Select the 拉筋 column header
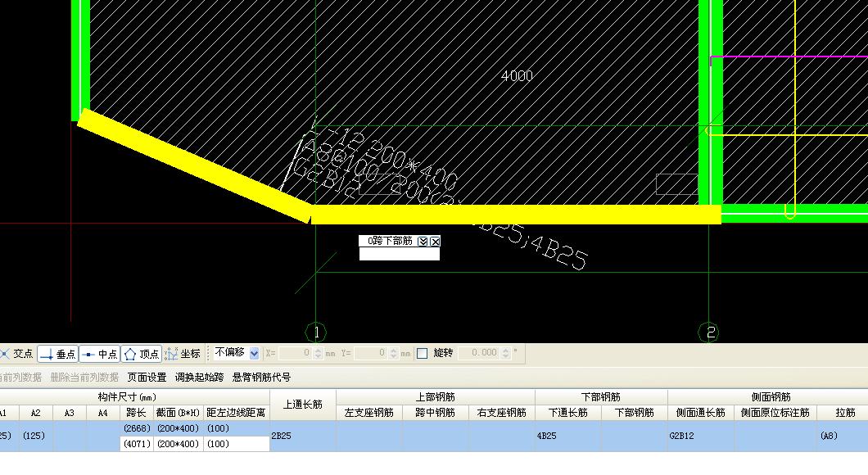 845,413
